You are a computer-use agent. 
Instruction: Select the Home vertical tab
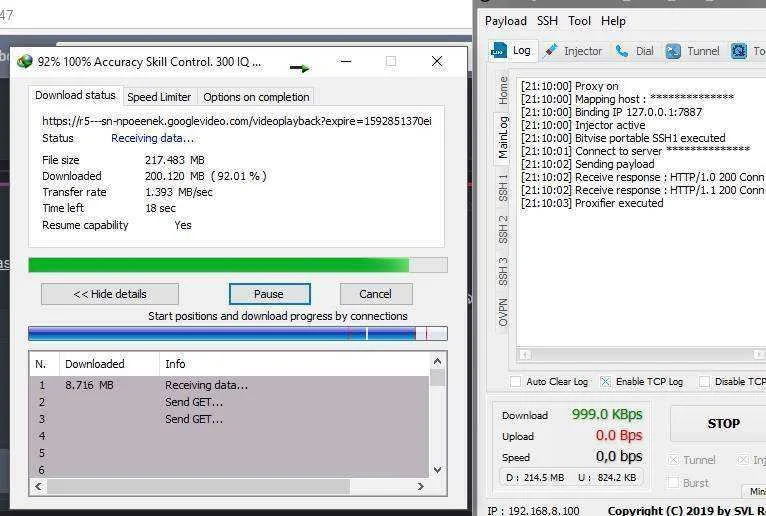(503, 90)
